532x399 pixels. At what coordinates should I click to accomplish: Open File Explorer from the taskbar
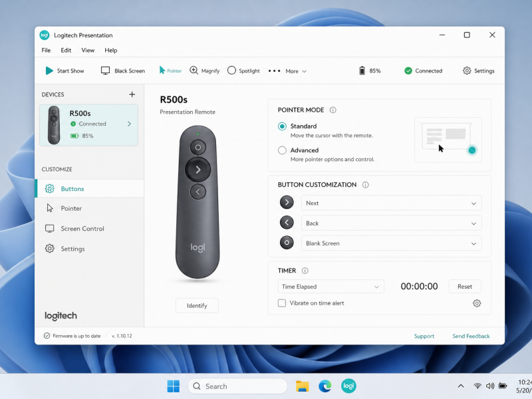pos(302,386)
